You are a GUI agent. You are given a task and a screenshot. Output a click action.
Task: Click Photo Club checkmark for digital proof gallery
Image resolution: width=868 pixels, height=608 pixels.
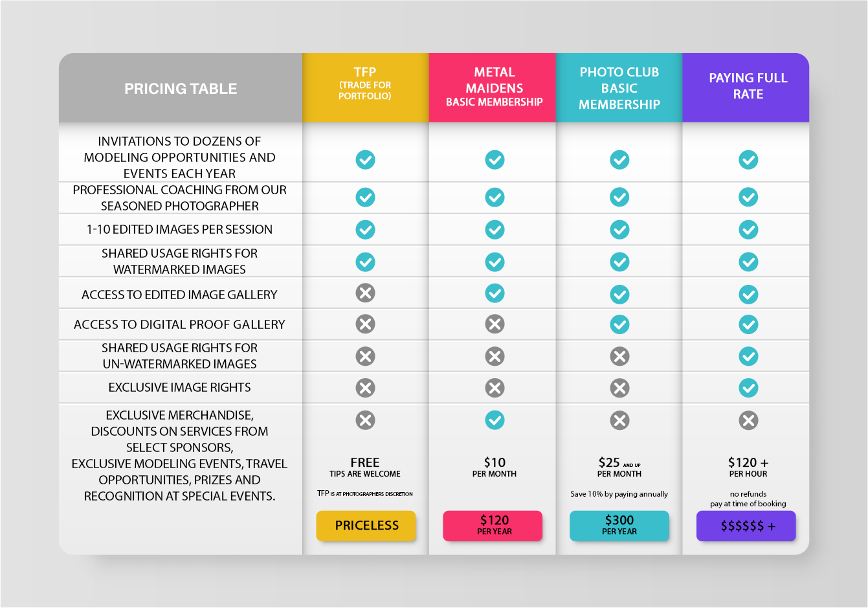pos(619,324)
